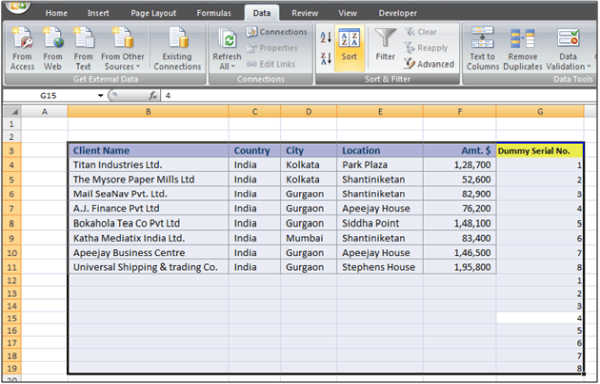Select column A header
Image resolution: width=600 pixels, height=384 pixels.
click(x=44, y=111)
